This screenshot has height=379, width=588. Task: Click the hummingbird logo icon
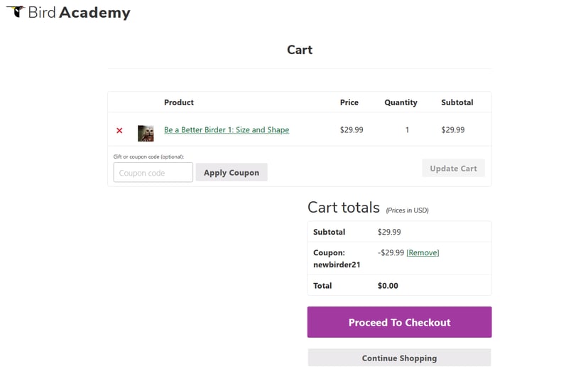15,11
